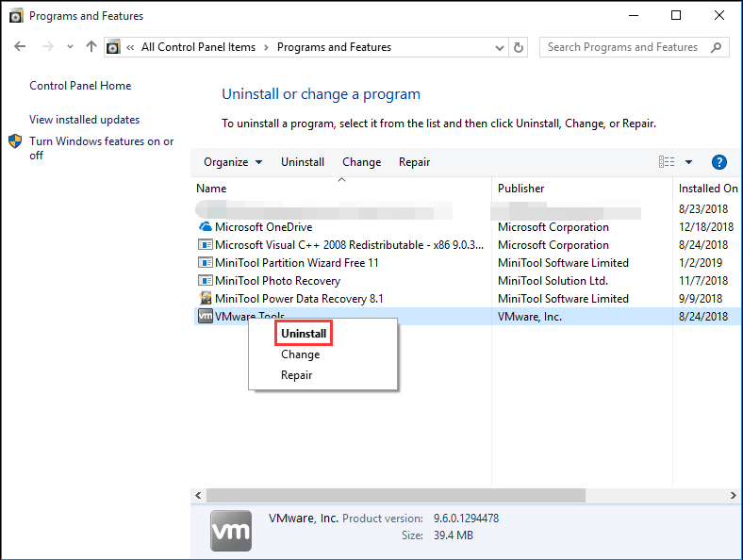Click the title bar Programs and Features icon
Image resolution: width=743 pixels, height=560 pixels.
pos(16,16)
